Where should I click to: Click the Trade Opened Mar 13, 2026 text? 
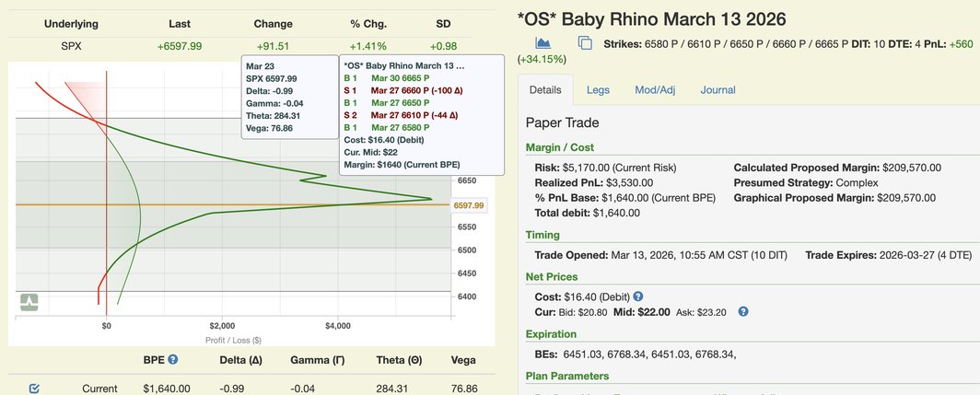point(660,255)
